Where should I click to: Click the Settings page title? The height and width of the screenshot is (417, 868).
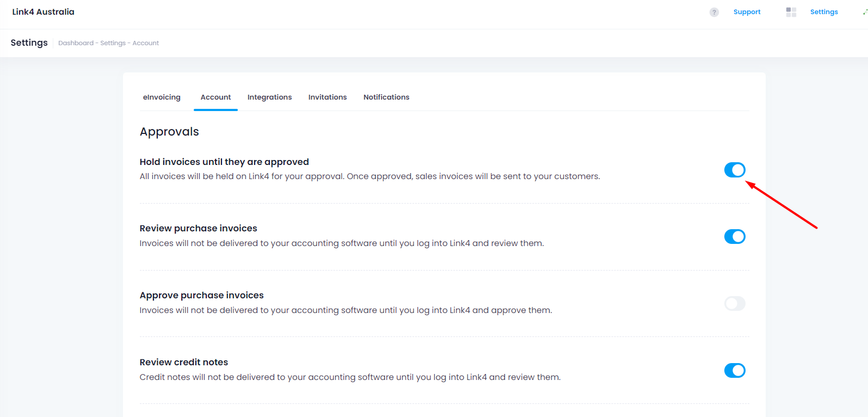(x=29, y=43)
